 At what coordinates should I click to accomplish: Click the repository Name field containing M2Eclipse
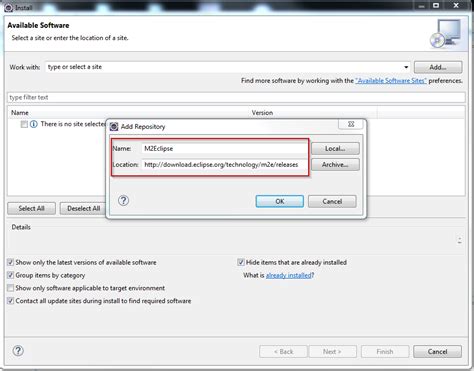pyautogui.click(x=224, y=149)
